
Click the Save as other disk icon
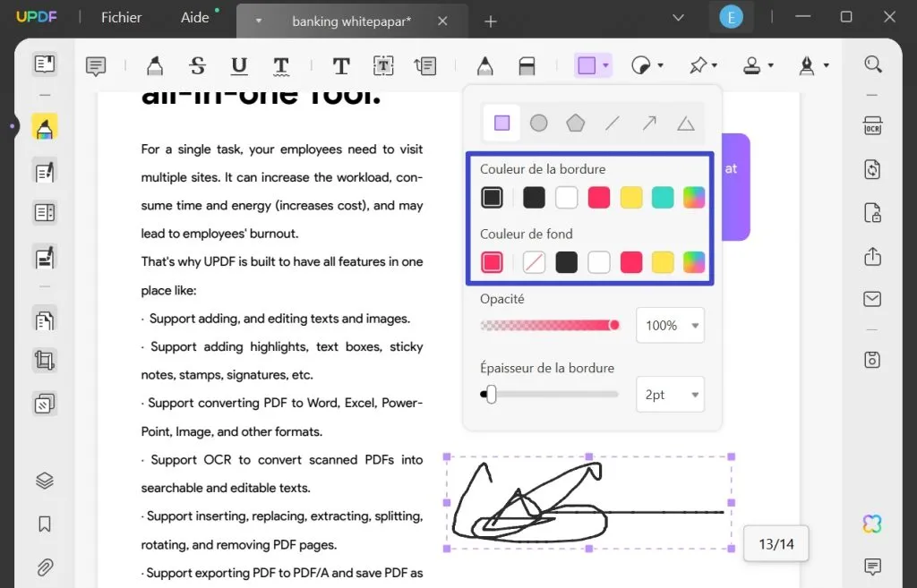click(872, 360)
